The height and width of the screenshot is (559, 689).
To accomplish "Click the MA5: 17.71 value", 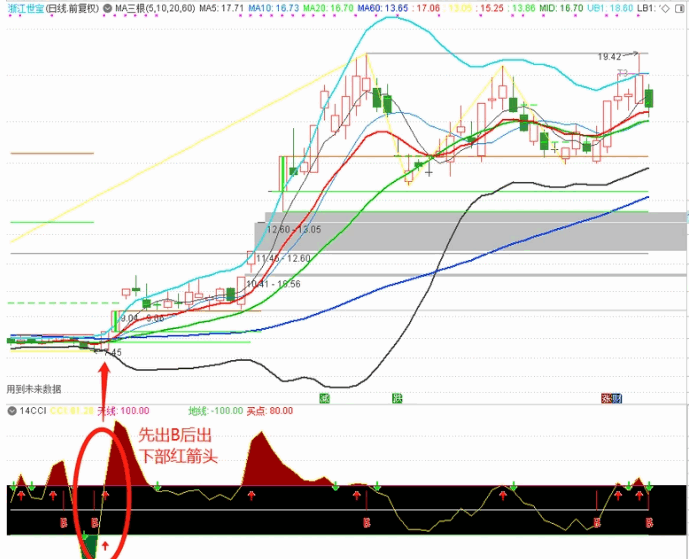I will coord(221,8).
